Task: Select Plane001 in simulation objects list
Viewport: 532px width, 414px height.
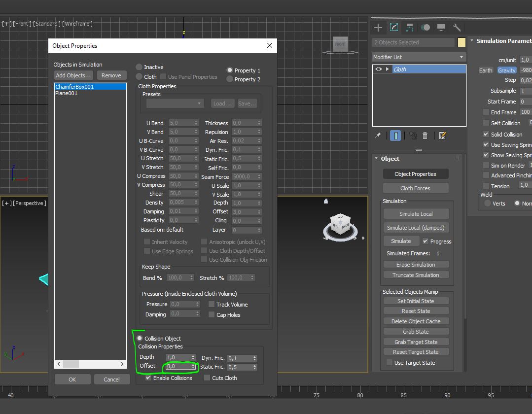Action: (67, 94)
